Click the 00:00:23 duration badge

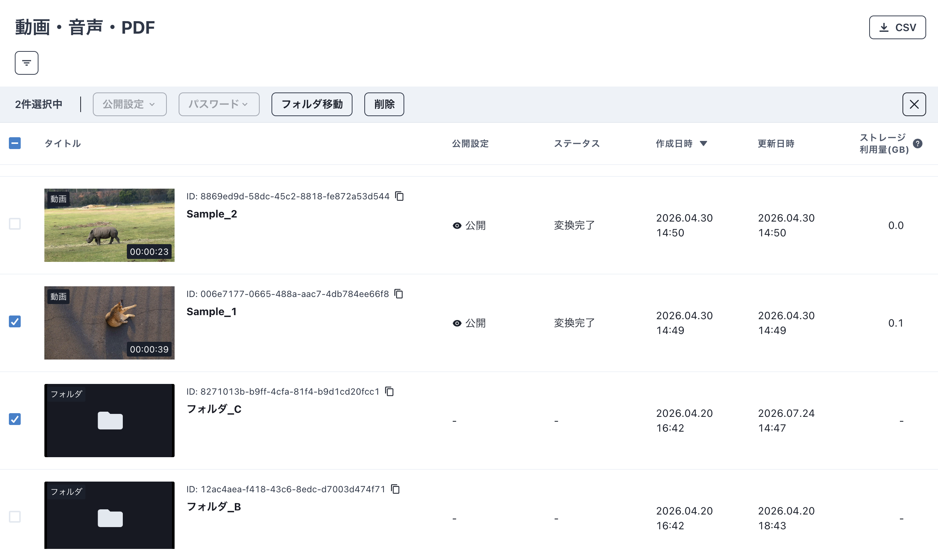[149, 252]
